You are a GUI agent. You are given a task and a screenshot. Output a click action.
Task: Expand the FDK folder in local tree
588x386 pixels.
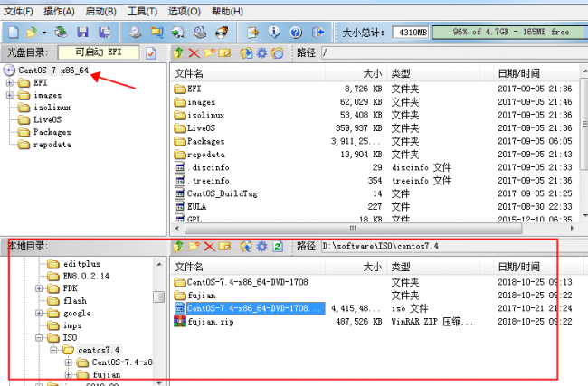[x=39, y=288]
